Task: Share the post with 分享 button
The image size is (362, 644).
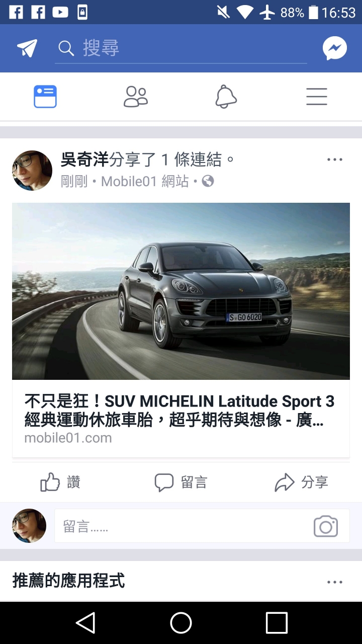Action: click(x=302, y=482)
